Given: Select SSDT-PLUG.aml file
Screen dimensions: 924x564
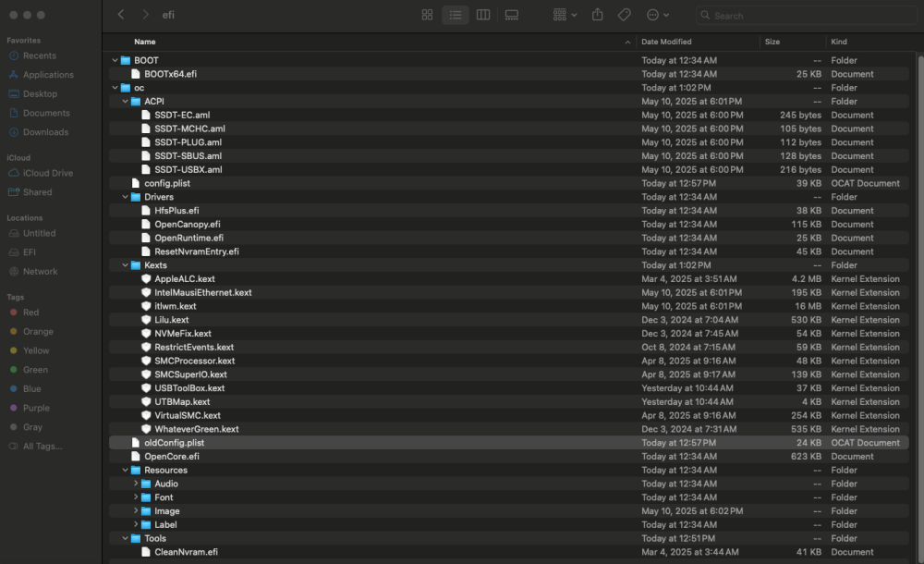Looking at the screenshot, I should [x=508, y=142].
